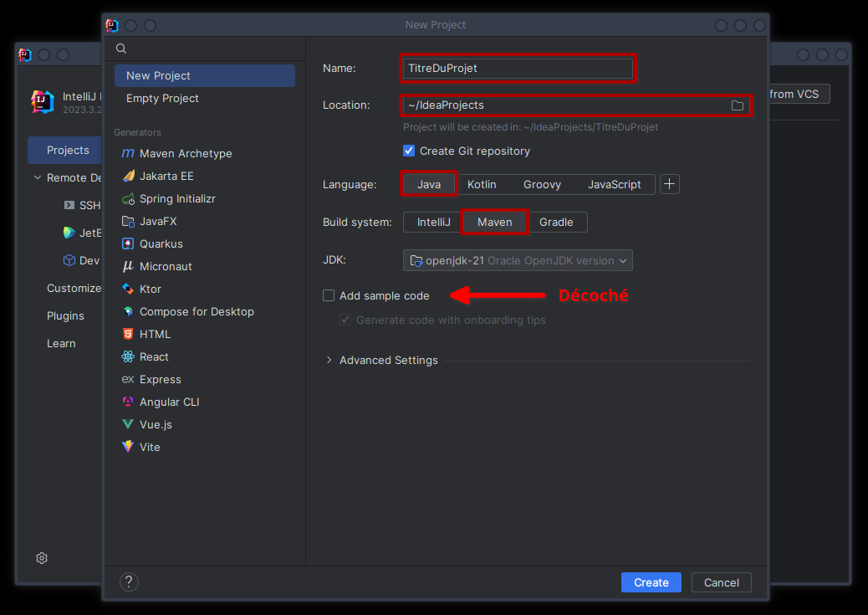Viewport: 868px width, 615px height.
Task: Select the Quarkus generator icon
Action: pyautogui.click(x=128, y=244)
